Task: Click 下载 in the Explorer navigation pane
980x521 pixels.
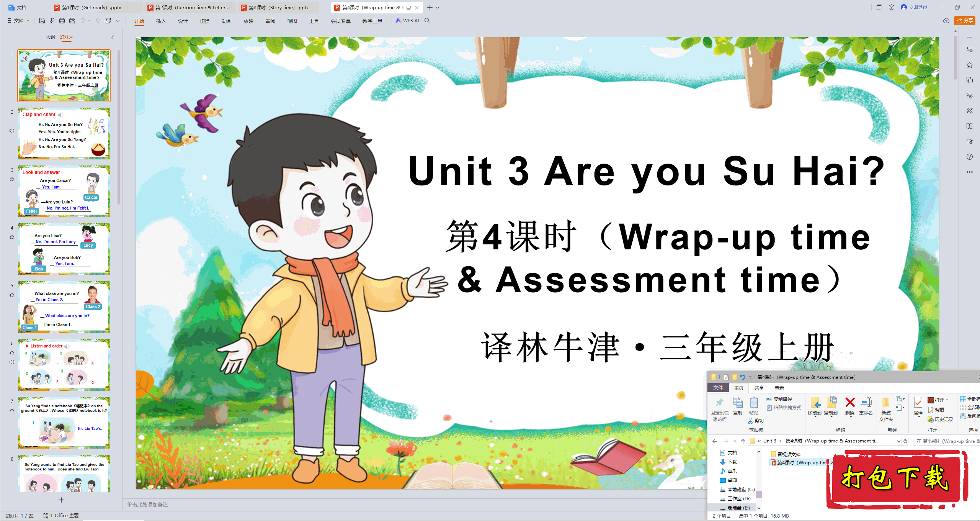Action: point(728,462)
